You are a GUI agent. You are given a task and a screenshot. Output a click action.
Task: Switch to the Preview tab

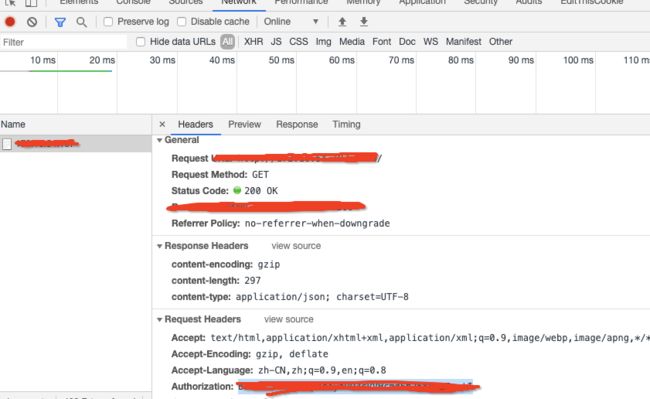(x=244, y=124)
